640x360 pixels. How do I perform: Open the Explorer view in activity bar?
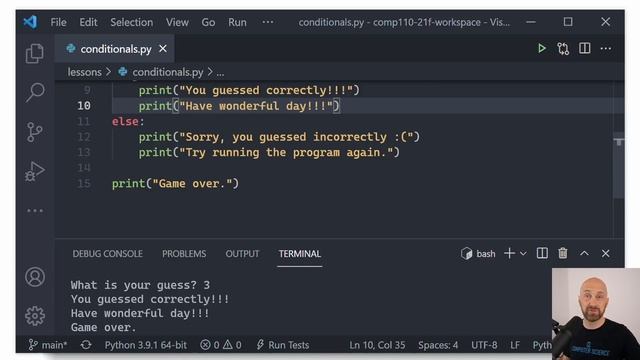35,53
